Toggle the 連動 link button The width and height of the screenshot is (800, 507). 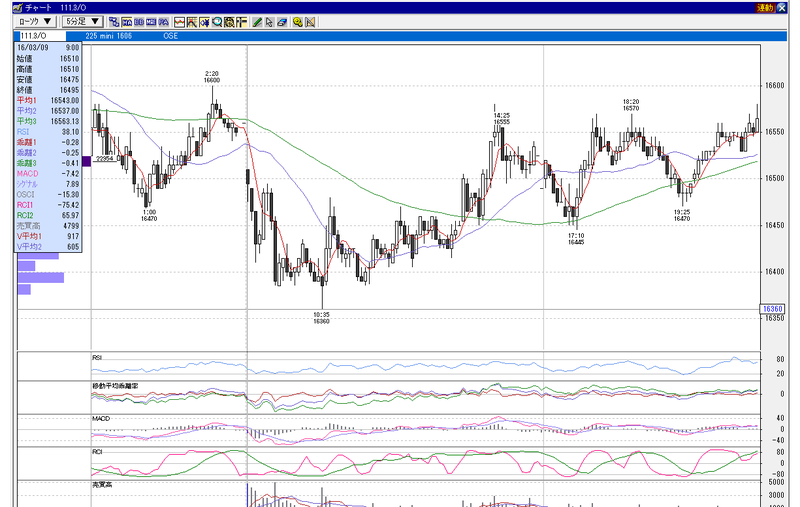767,6
